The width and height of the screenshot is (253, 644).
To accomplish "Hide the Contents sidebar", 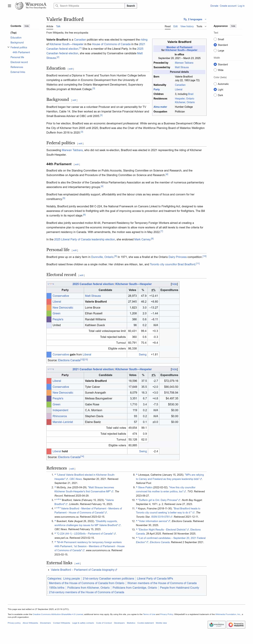I will [x=27, y=26].
